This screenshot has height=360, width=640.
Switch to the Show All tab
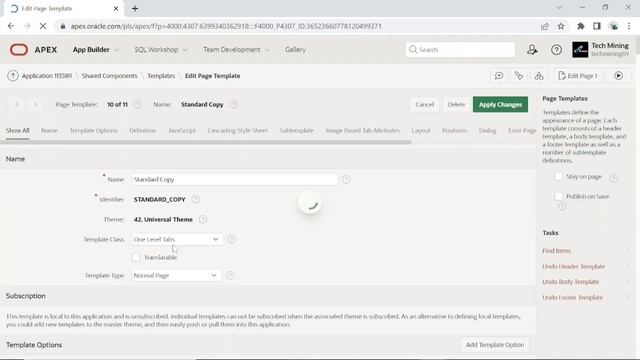pyautogui.click(x=18, y=131)
